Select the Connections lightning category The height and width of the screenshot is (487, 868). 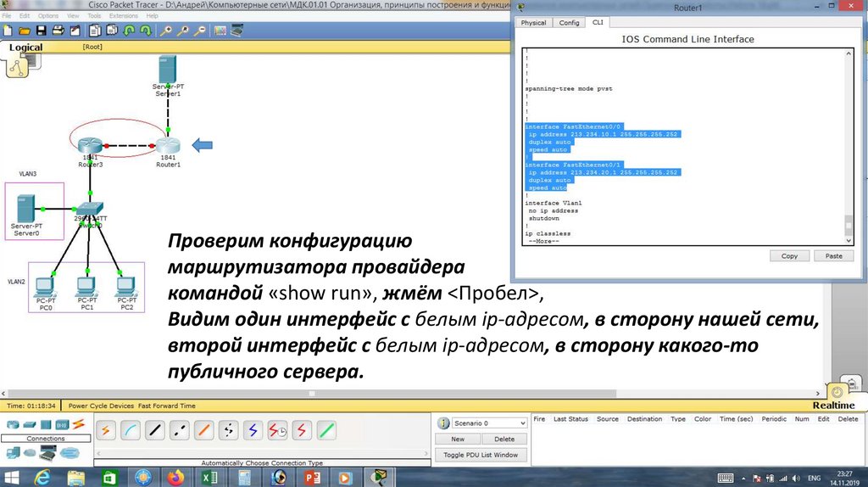coord(79,424)
